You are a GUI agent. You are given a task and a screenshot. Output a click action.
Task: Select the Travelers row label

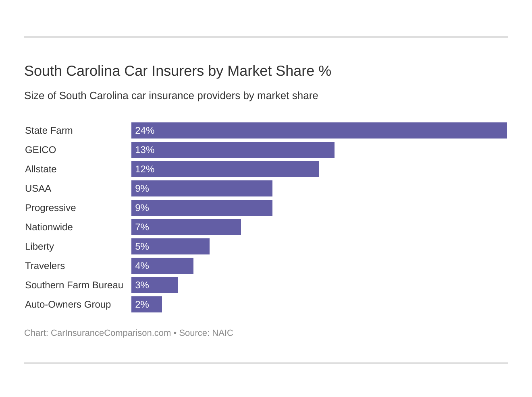(45, 266)
